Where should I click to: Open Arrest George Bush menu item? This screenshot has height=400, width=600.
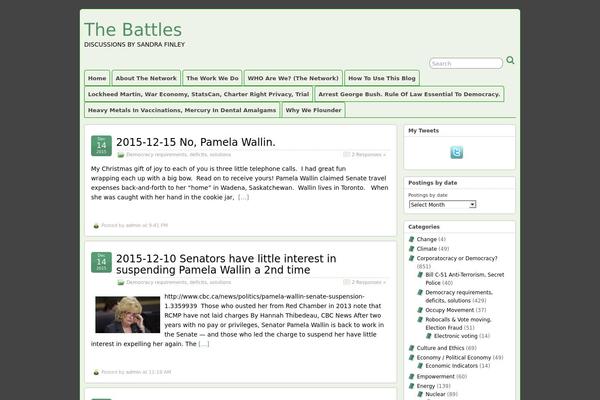[x=409, y=94]
